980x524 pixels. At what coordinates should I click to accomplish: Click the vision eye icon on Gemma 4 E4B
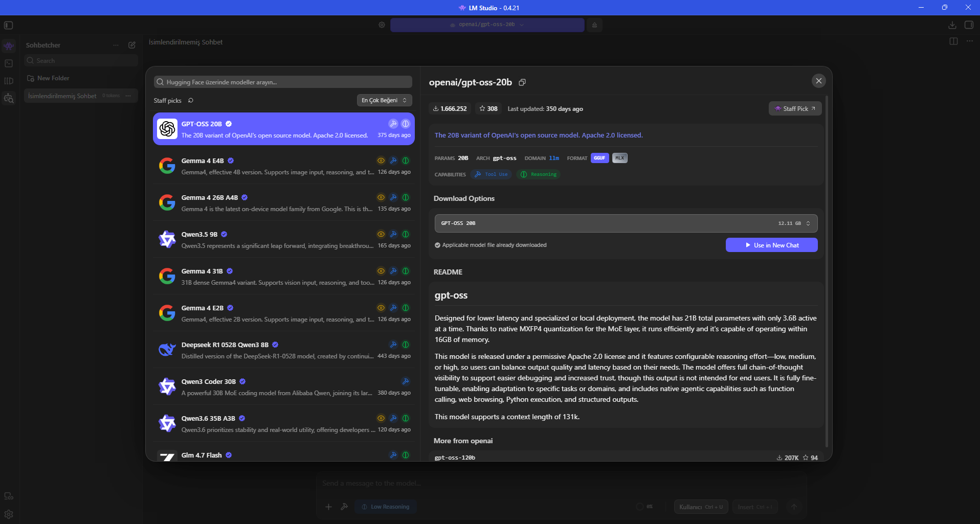[381, 161]
